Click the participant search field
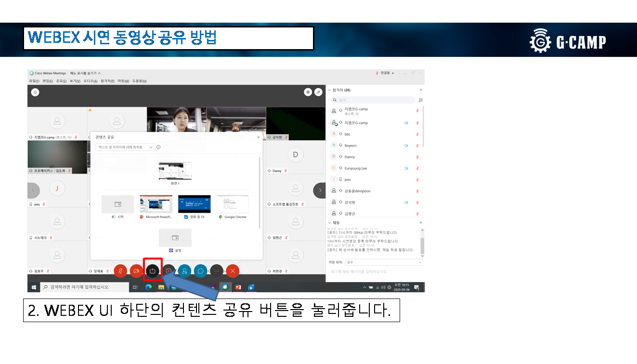Image resolution: width=637 pixels, height=364 pixels. pos(373,100)
